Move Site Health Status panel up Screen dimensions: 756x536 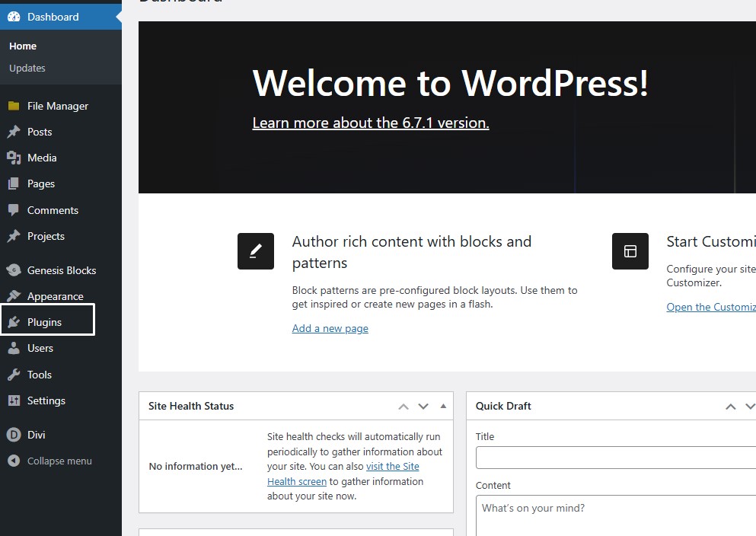pyautogui.click(x=404, y=407)
